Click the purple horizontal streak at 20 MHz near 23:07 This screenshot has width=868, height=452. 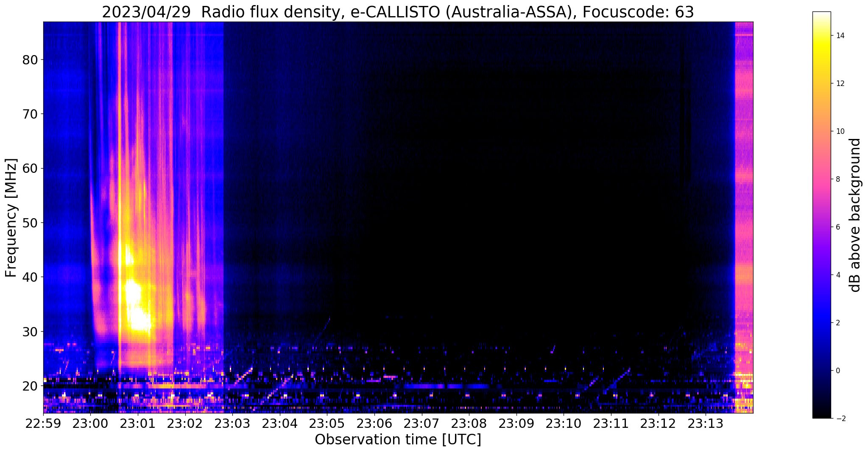coord(445,386)
